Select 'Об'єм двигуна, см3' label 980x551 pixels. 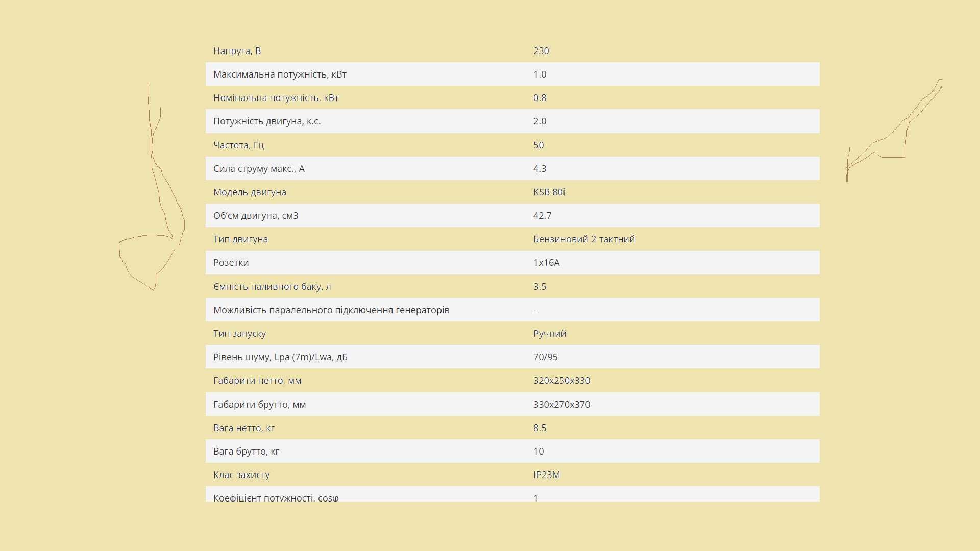256,216
